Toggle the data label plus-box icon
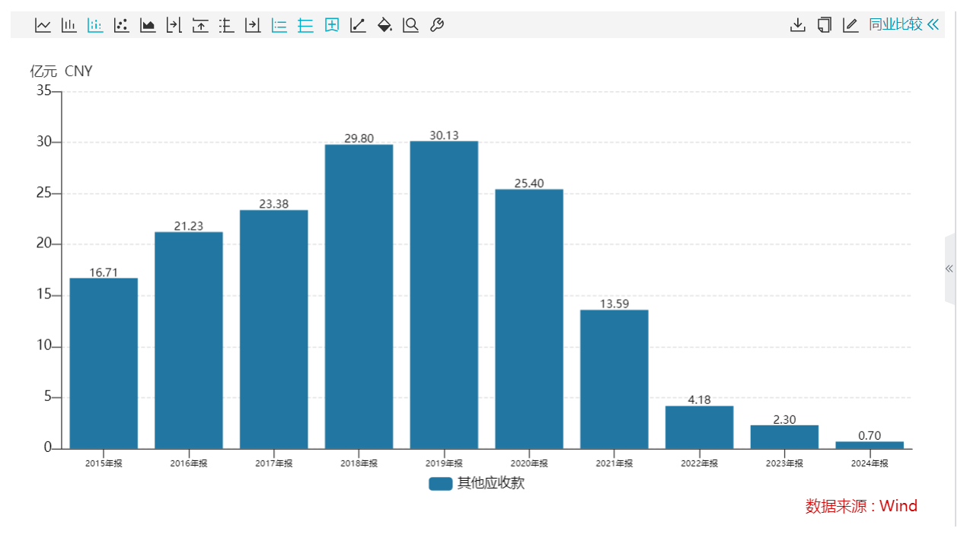Screen dimensions: 967x560 tap(332, 25)
